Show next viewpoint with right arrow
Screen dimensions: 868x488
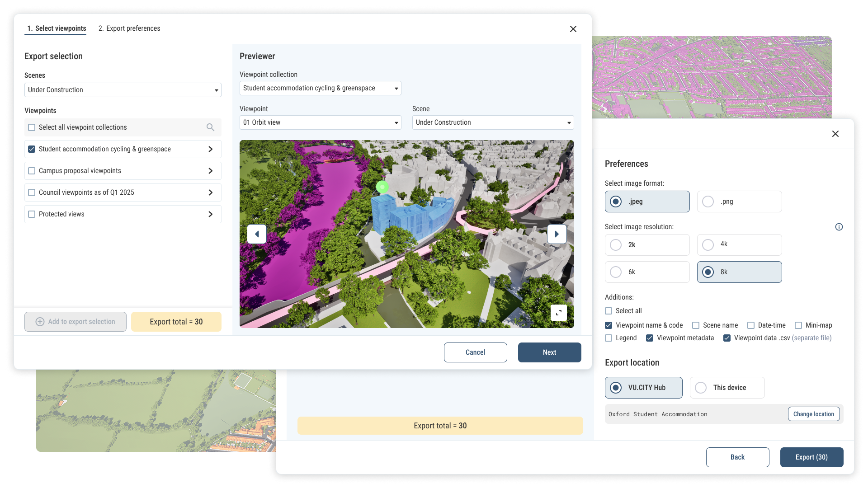pos(557,234)
